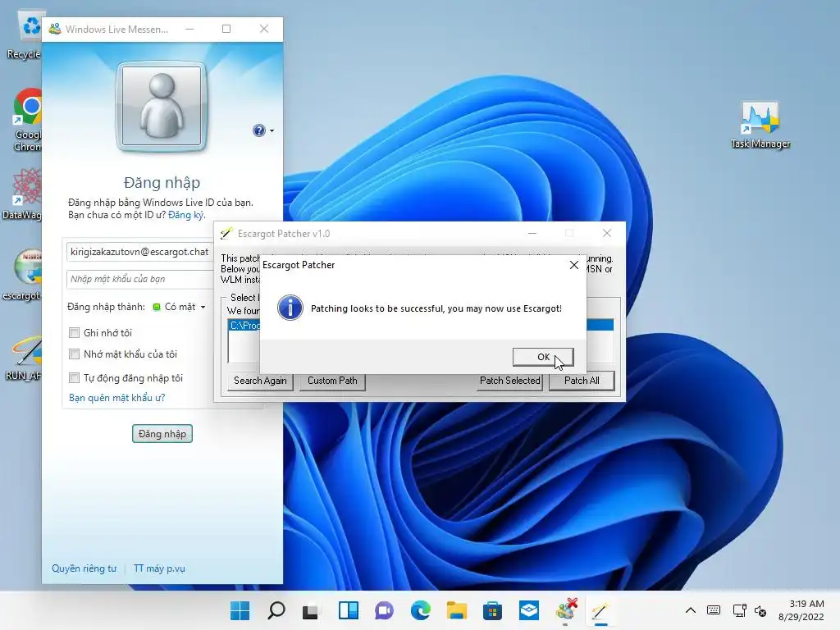Screen dimensions: 840x630
Task: Click the Patch Selected button
Action: coord(509,381)
